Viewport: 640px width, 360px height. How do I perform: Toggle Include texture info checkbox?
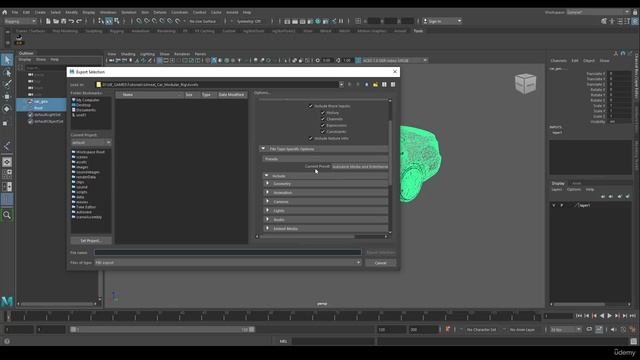pos(310,138)
